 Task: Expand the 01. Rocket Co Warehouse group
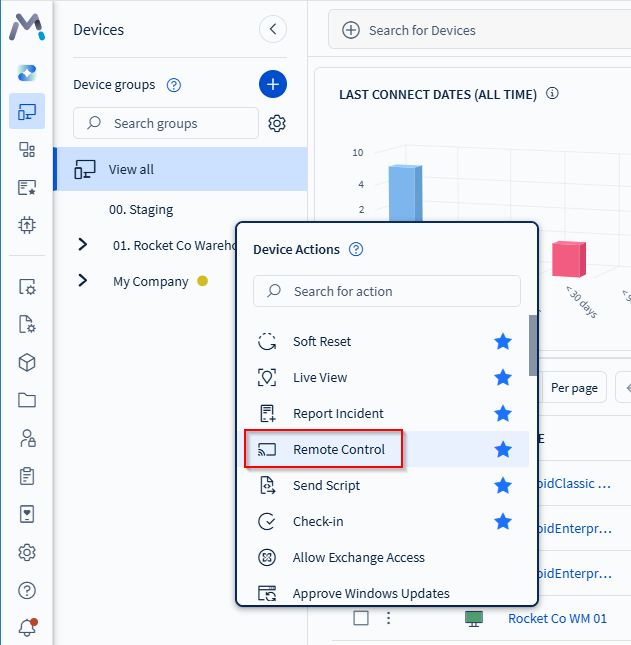[83, 245]
